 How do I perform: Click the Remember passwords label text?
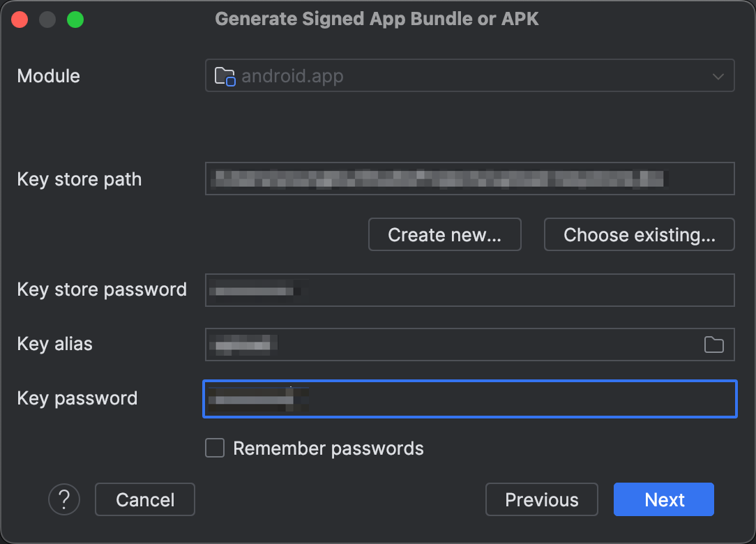[328, 448]
